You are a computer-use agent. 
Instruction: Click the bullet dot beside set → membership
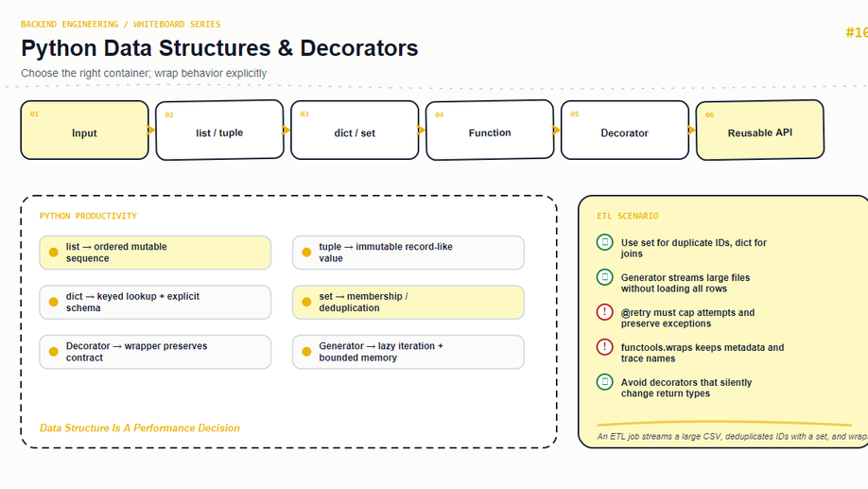[x=306, y=302]
